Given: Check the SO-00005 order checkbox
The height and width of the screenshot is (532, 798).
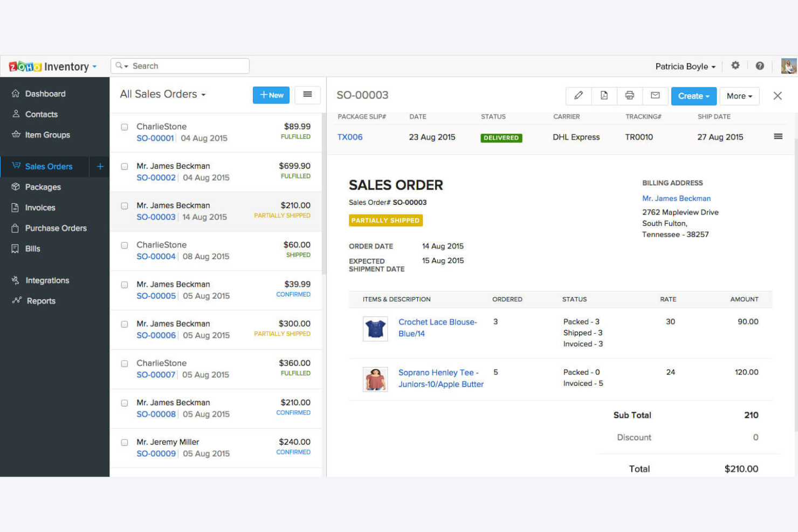Looking at the screenshot, I should point(125,285).
